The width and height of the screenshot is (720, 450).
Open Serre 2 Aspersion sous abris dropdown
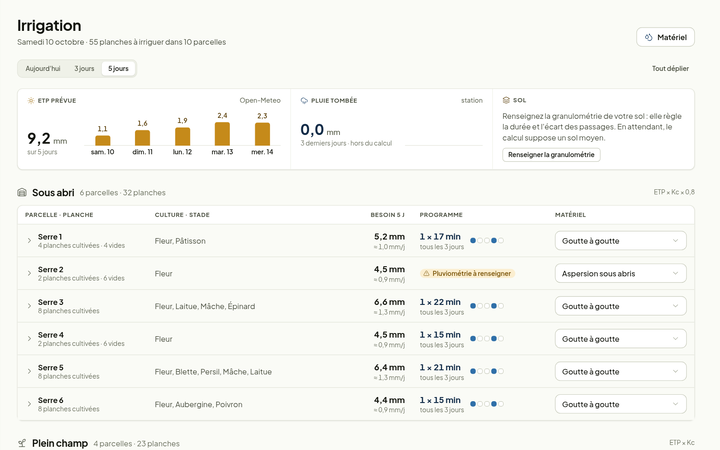pos(620,273)
